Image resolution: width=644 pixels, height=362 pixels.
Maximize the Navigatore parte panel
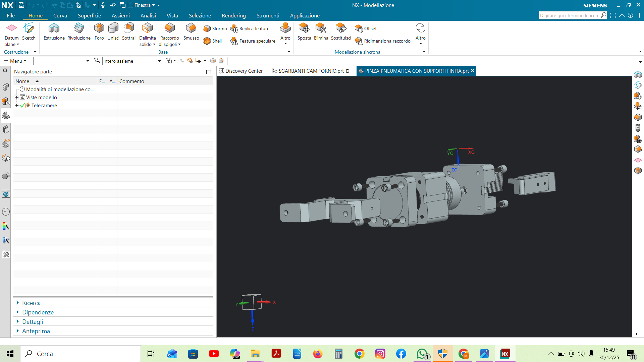tap(209, 72)
